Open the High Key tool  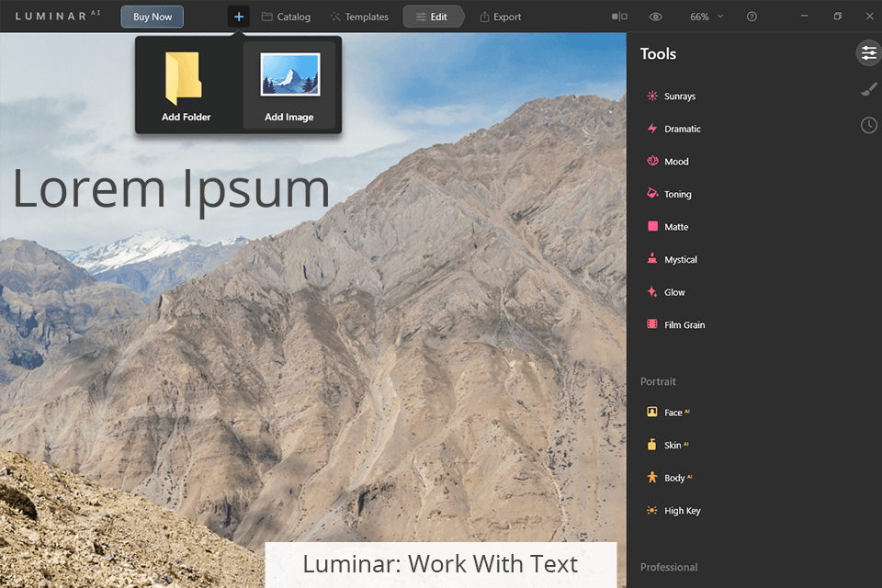673,510
